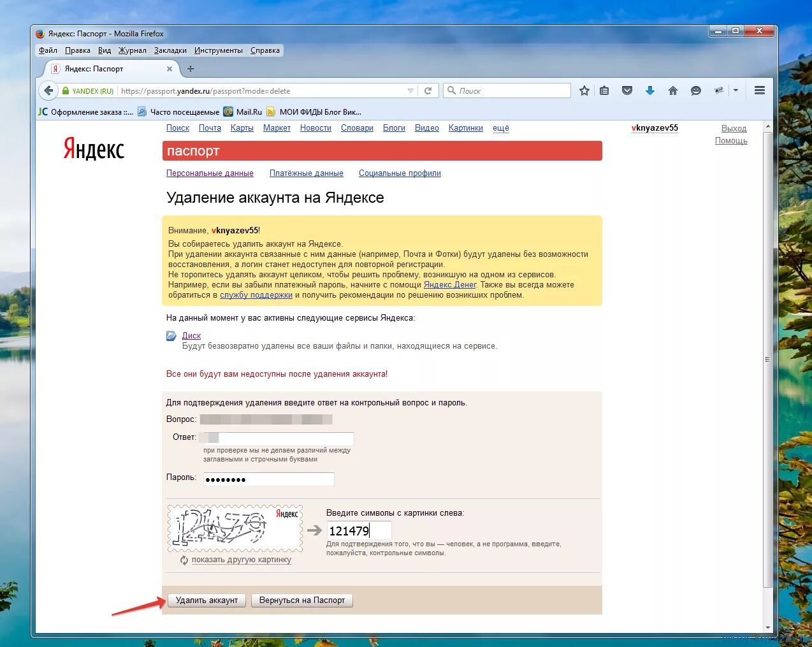Image resolution: width=812 pixels, height=647 pixels.
Task: Click the Firefox back arrow button
Action: click(48, 91)
